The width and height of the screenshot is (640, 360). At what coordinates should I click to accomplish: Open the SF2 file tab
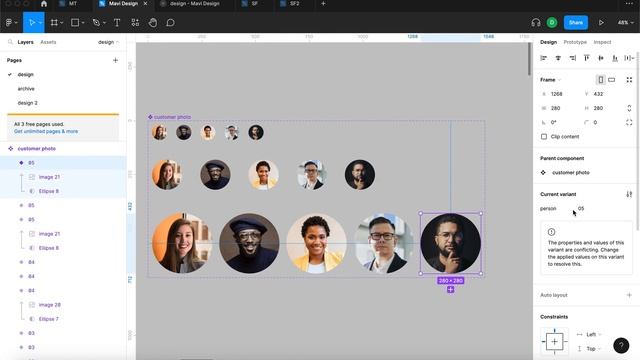pos(294,4)
